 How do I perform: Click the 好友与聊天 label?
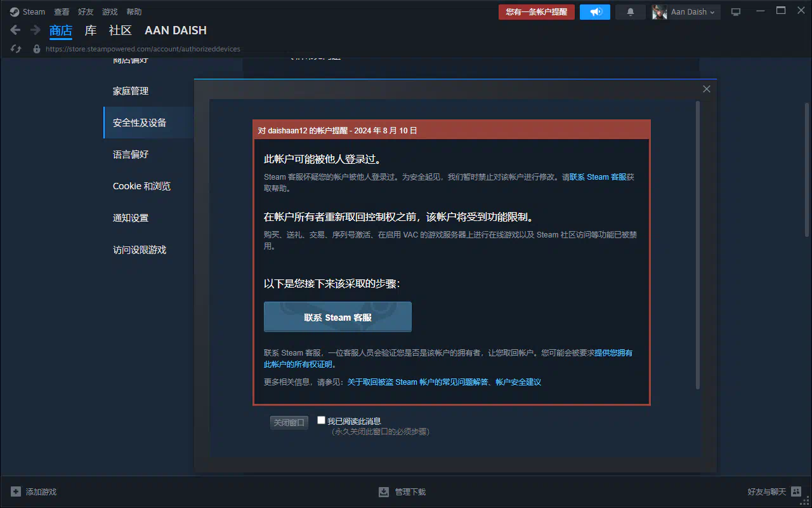point(767,492)
